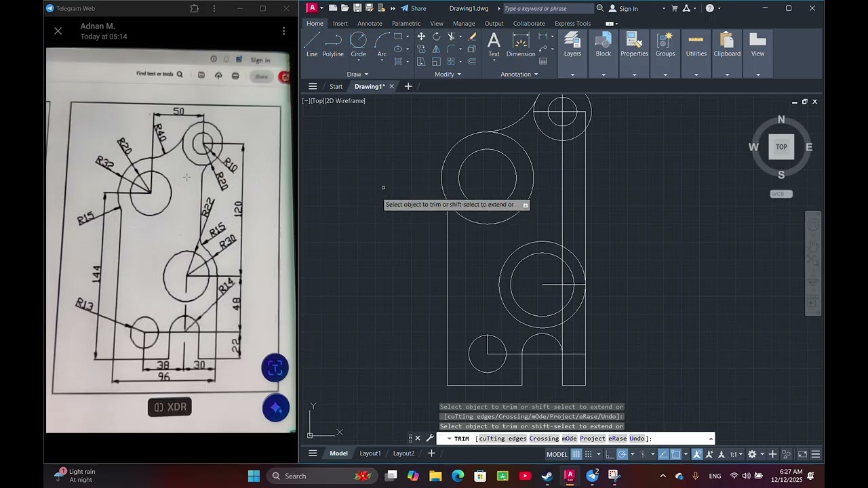Toggle grid display in status bar

(x=576, y=454)
